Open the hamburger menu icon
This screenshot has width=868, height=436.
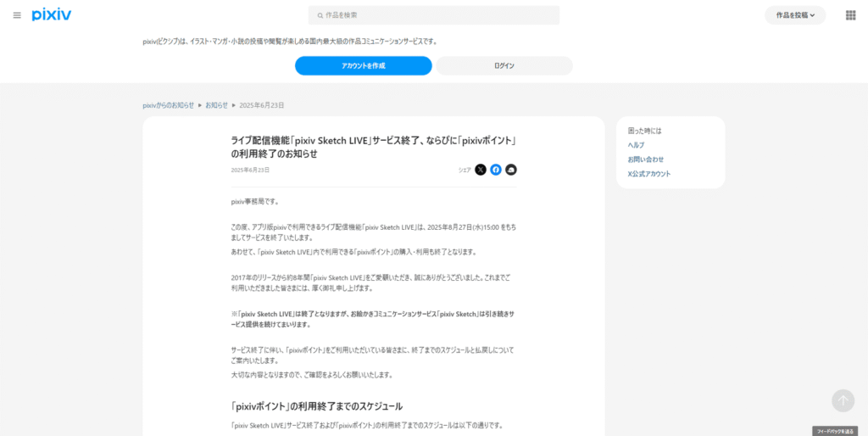[17, 15]
